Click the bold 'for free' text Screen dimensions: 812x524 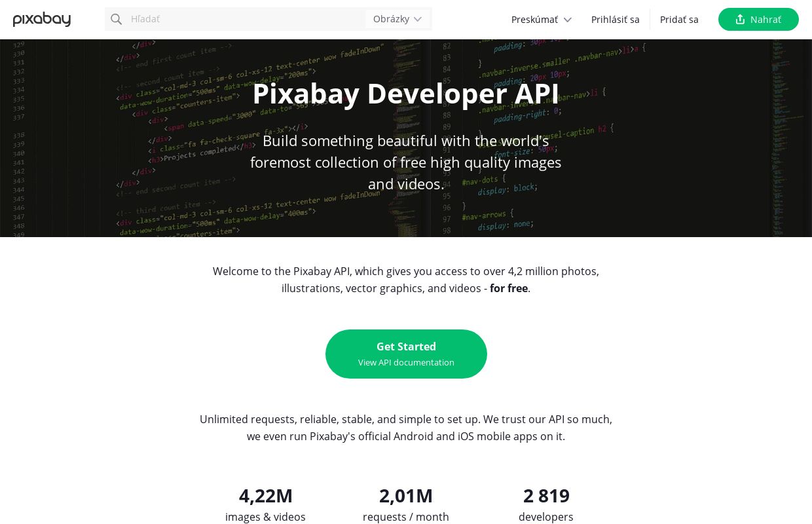[x=509, y=288]
